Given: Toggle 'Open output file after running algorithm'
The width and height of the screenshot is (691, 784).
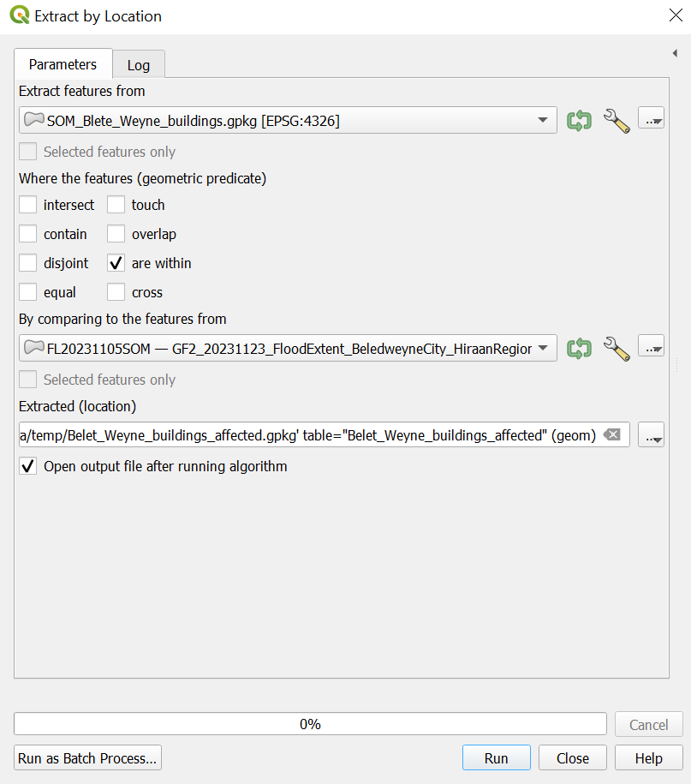Looking at the screenshot, I should [28, 467].
